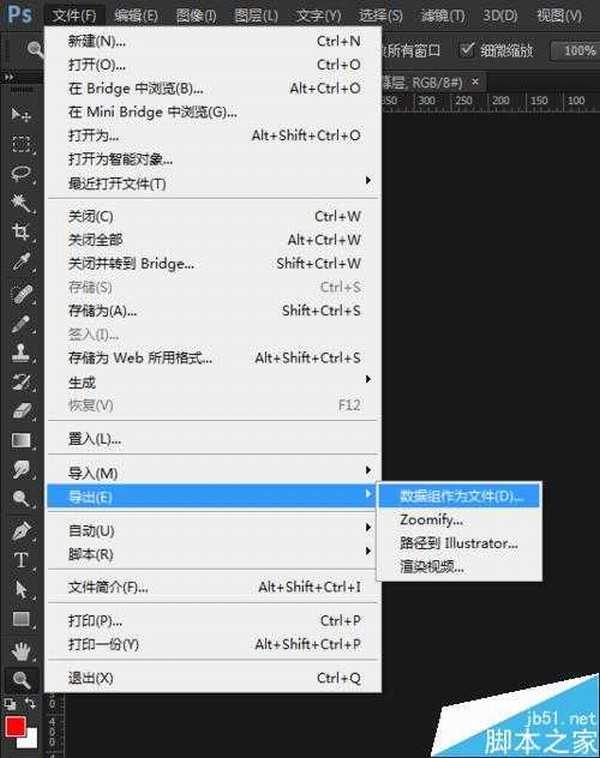The height and width of the screenshot is (758, 600).
Task: Reset default foreground/background colors icon
Action: coord(10,703)
